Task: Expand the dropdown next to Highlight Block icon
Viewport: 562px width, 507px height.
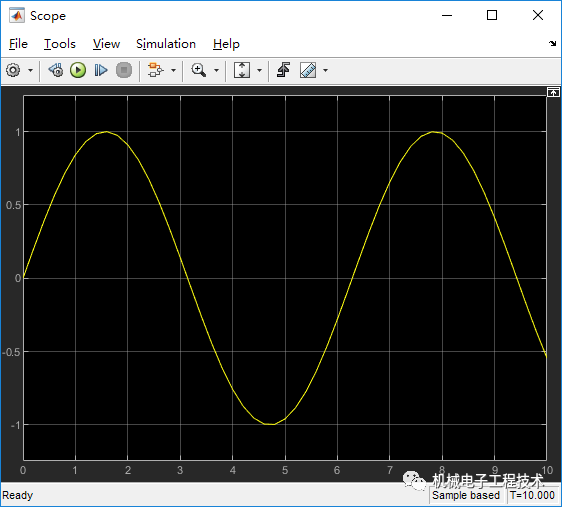Action: point(173,70)
